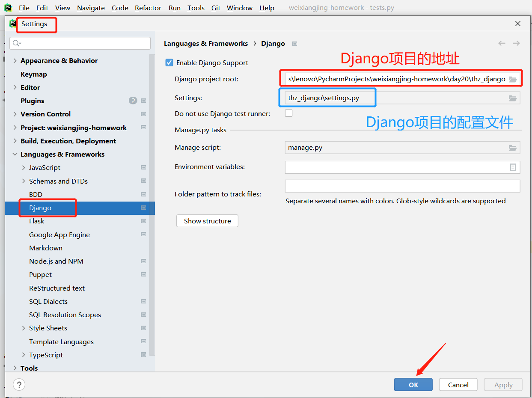Click the browse folder icon for Settings field

(512, 98)
